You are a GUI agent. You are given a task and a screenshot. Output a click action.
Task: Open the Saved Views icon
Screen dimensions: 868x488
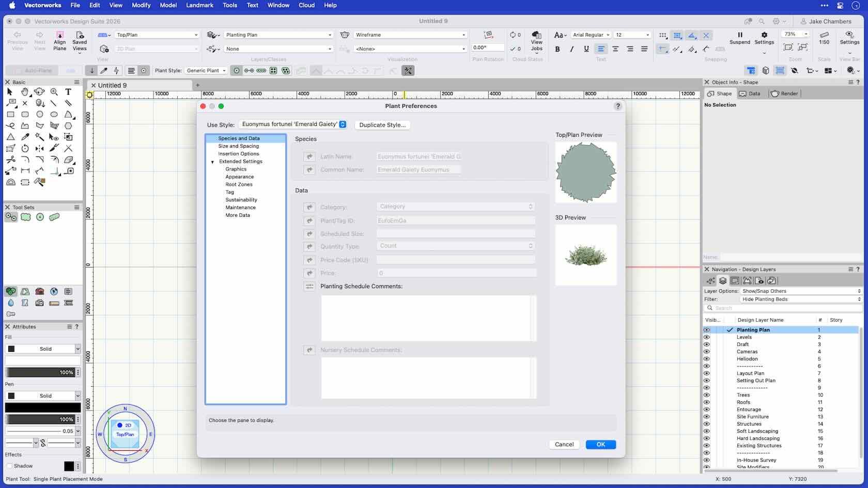pos(80,36)
